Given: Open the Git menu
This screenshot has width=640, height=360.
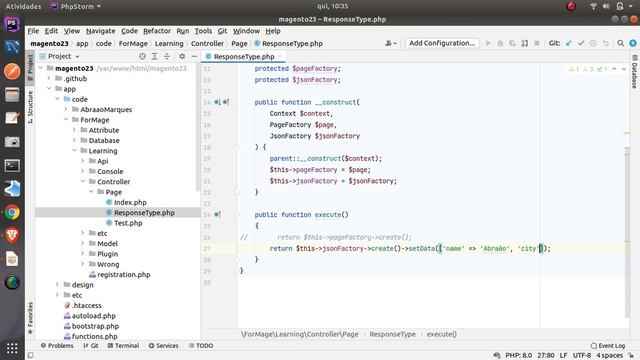Looking at the screenshot, I should [222, 31].
